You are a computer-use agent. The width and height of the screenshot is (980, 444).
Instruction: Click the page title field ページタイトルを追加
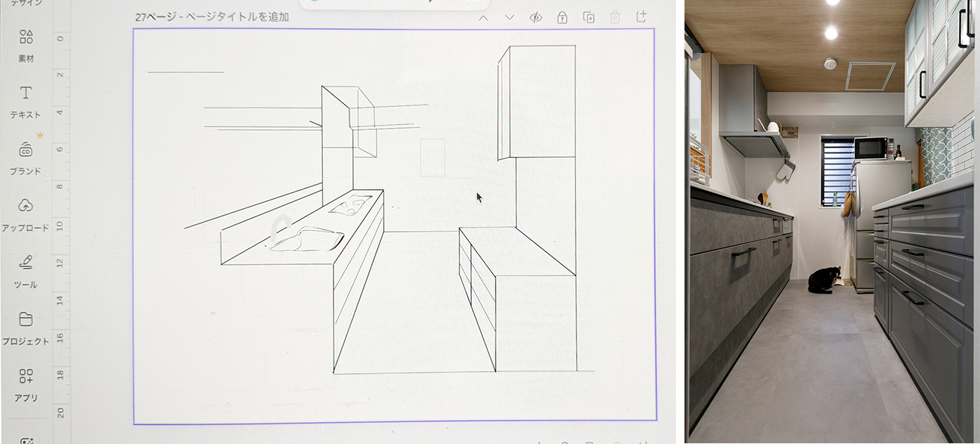[x=239, y=18]
